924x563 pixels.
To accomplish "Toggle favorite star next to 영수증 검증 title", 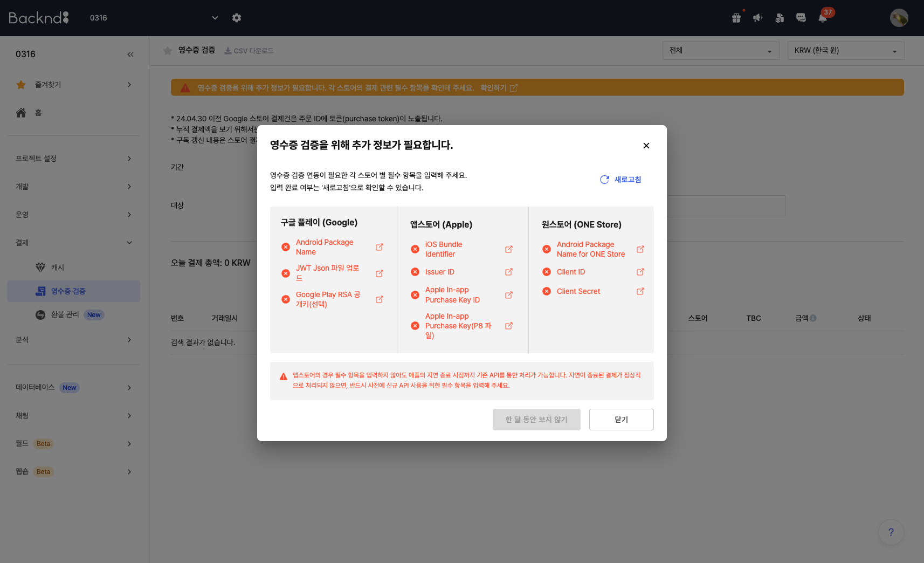I will tap(168, 51).
